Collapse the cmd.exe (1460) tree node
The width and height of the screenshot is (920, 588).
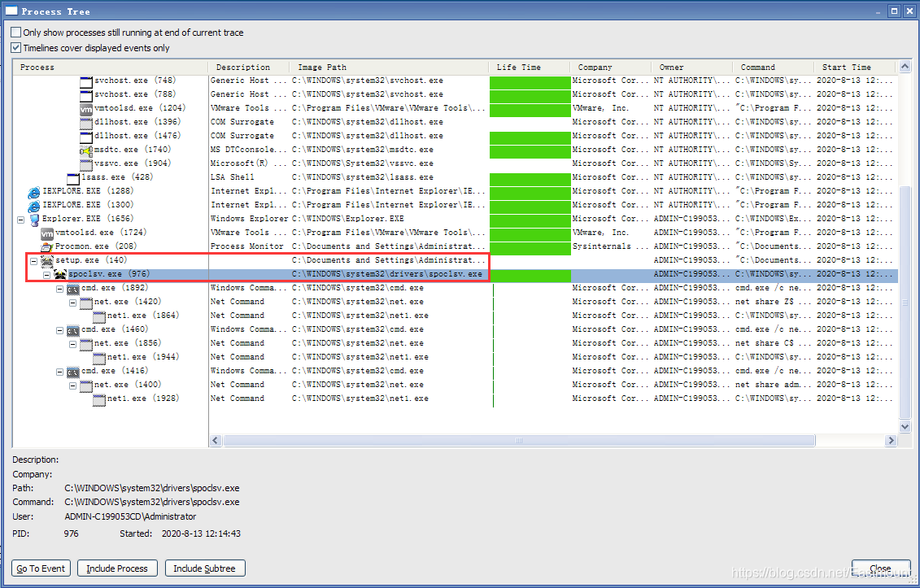60,330
